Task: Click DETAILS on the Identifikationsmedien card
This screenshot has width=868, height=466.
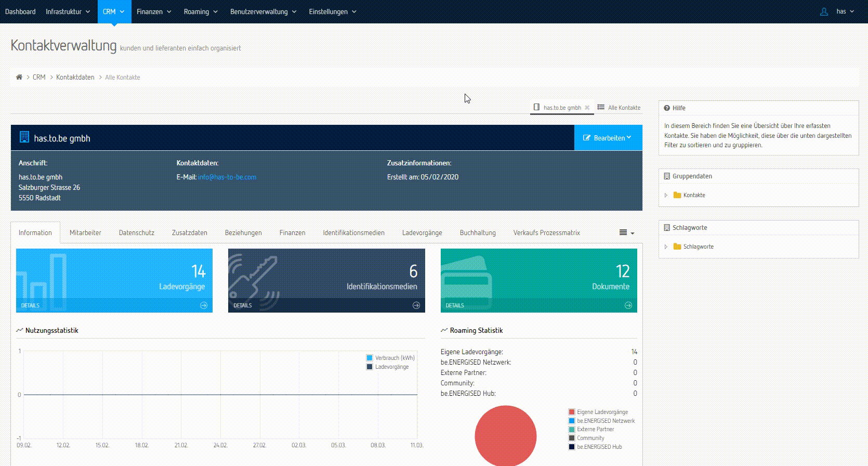Action: (243, 305)
